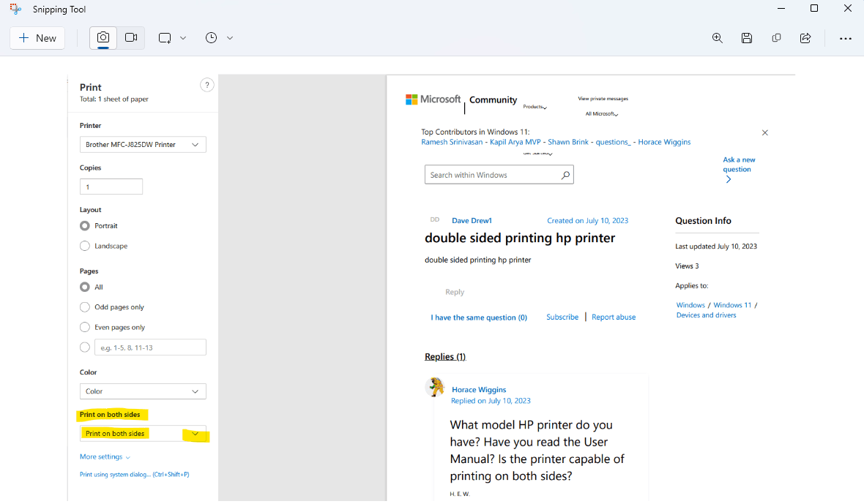Click the Devices and drivers link
The image size is (864, 504).
tap(707, 315)
